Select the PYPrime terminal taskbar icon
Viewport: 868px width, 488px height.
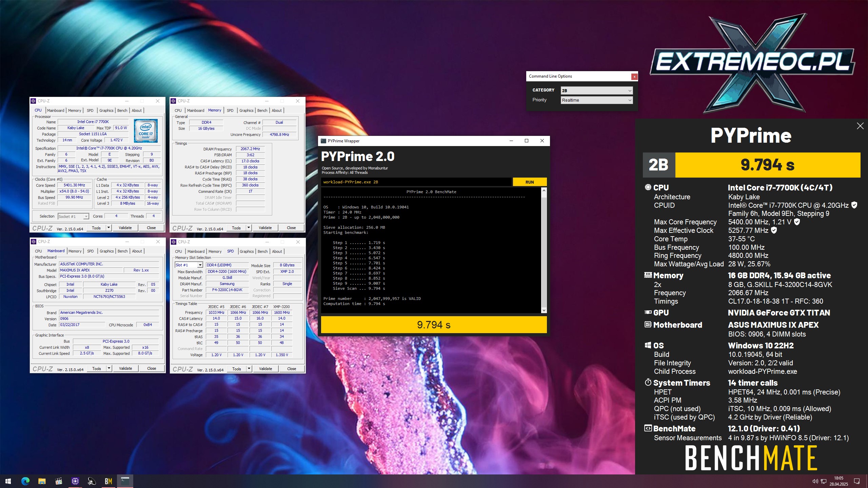click(125, 481)
